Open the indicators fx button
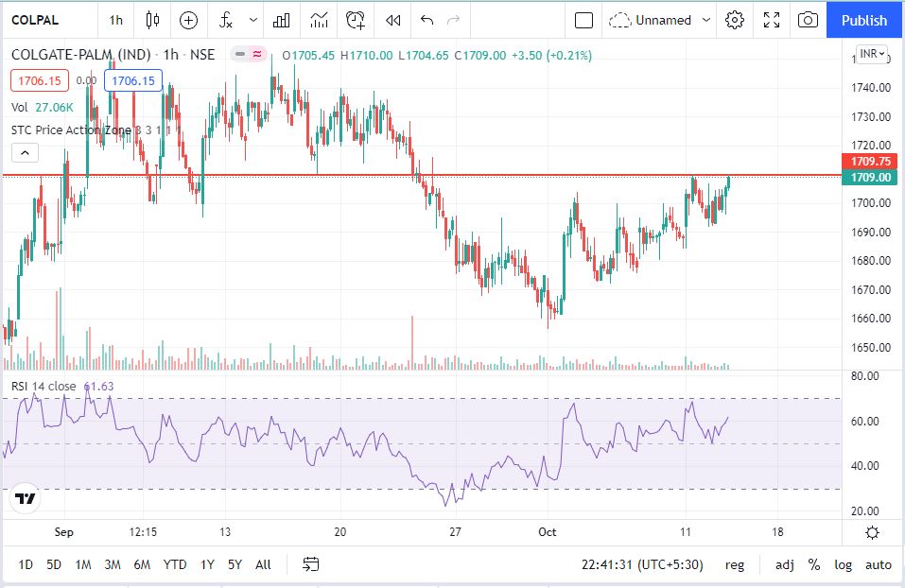 226,20
